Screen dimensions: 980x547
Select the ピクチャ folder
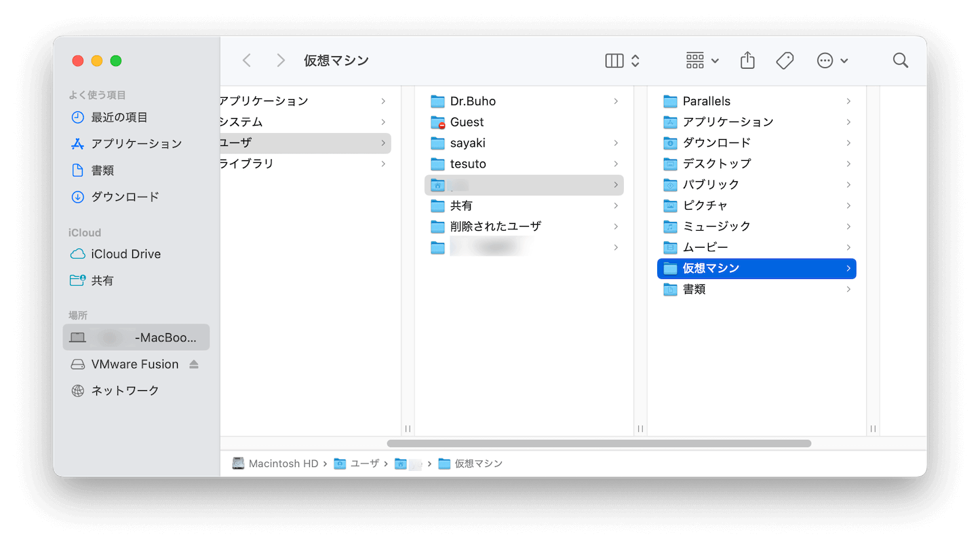coord(757,206)
